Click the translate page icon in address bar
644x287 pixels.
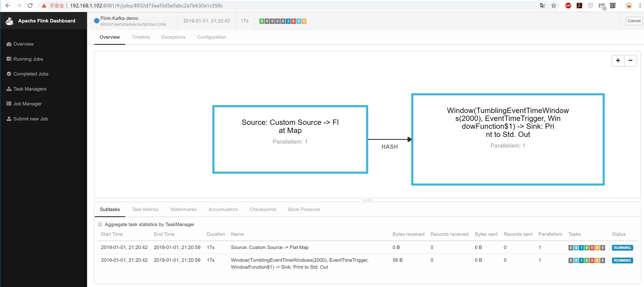click(x=542, y=6)
